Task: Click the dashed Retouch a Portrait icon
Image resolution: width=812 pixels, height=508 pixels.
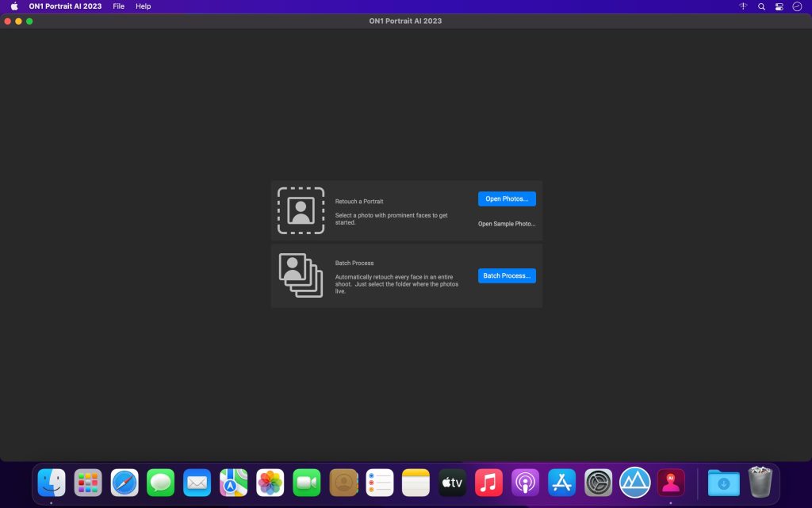Action: click(x=301, y=210)
